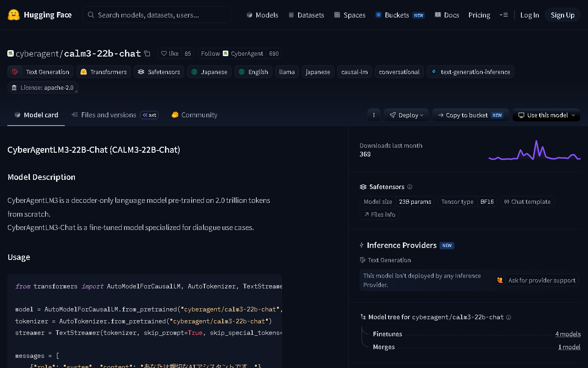This screenshot has width=588, height=368.
Task: Click the Copy to bucket button
Action: 470,115
